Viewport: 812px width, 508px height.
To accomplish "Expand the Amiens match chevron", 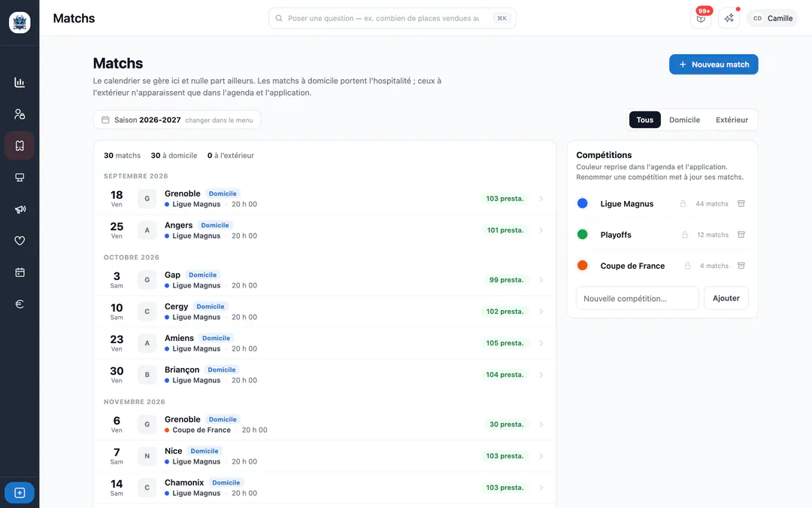I will [x=541, y=343].
